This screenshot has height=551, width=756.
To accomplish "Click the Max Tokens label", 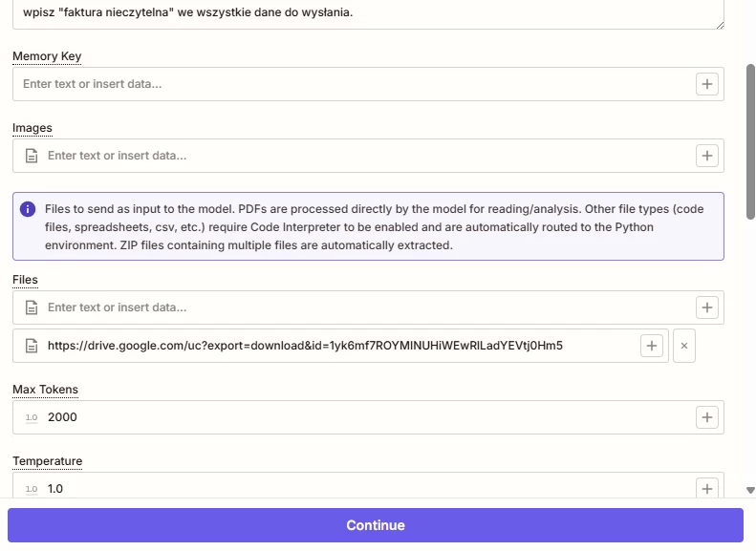I will (x=45, y=390).
